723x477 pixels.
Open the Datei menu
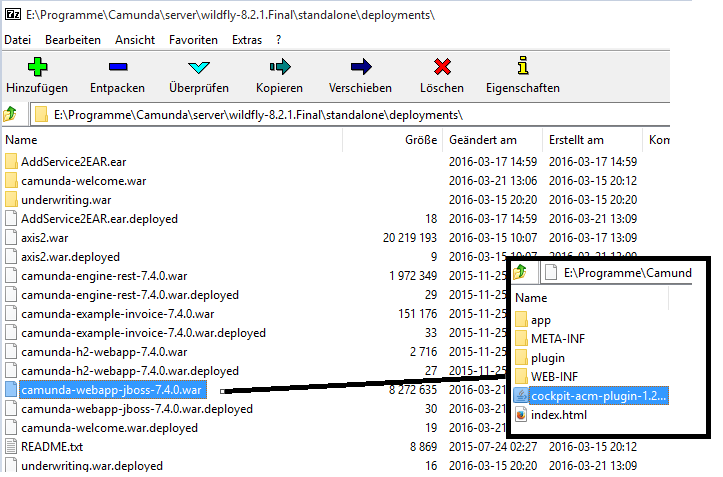point(18,40)
